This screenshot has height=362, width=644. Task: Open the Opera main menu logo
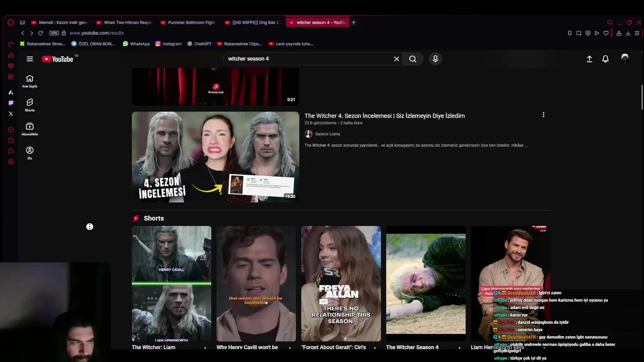click(11, 22)
